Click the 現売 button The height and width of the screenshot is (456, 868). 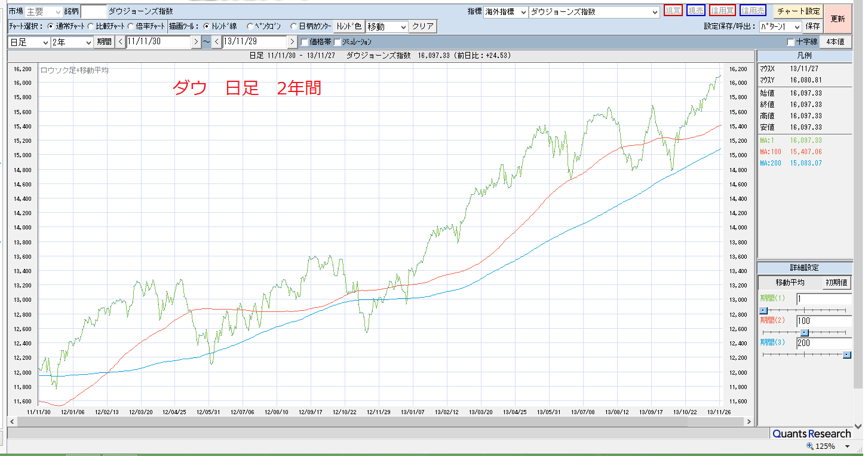695,11
